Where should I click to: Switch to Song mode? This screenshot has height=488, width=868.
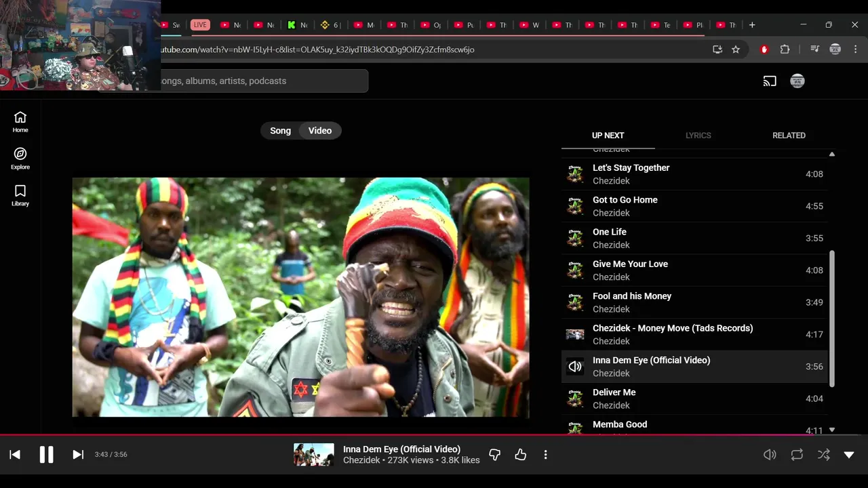[x=280, y=131]
